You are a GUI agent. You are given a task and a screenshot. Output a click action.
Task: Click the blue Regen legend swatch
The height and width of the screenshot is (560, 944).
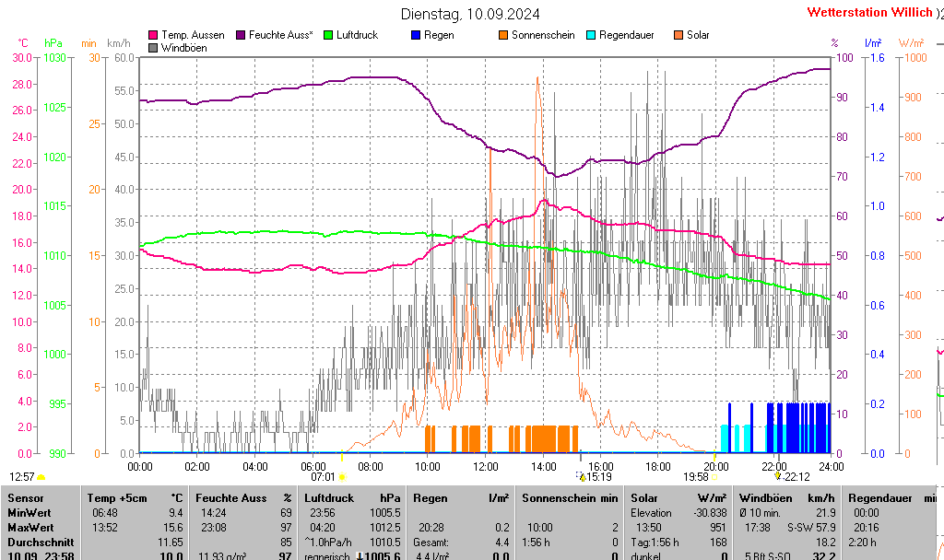(416, 36)
